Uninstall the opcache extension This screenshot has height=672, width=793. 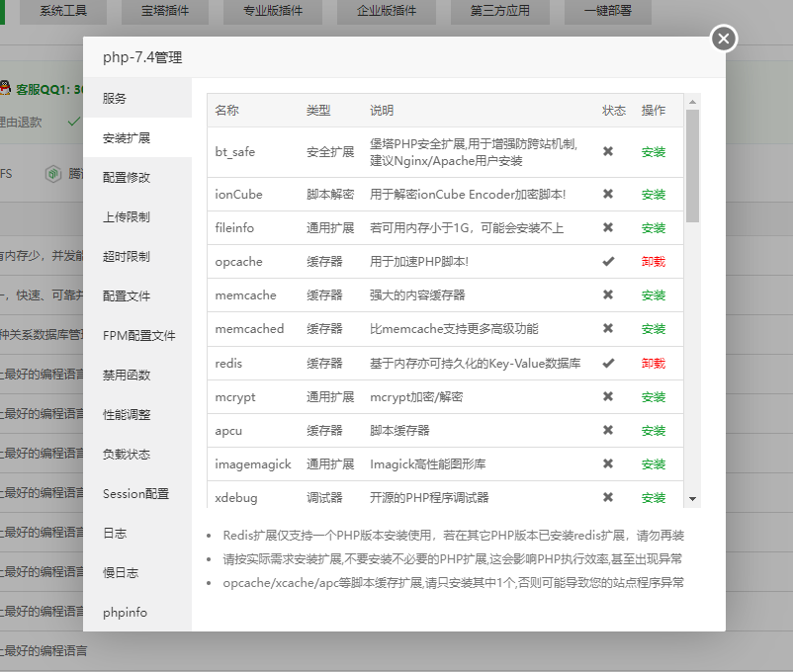[x=653, y=262]
